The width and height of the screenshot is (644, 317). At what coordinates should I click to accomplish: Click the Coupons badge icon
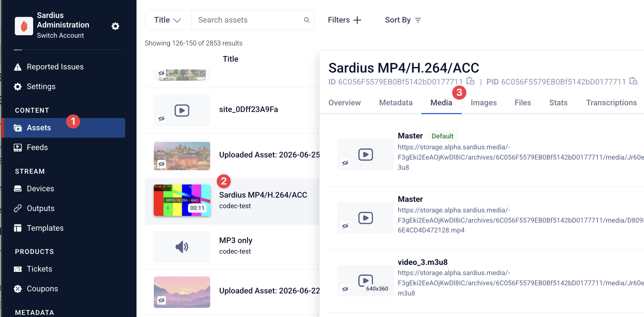pos(18,289)
